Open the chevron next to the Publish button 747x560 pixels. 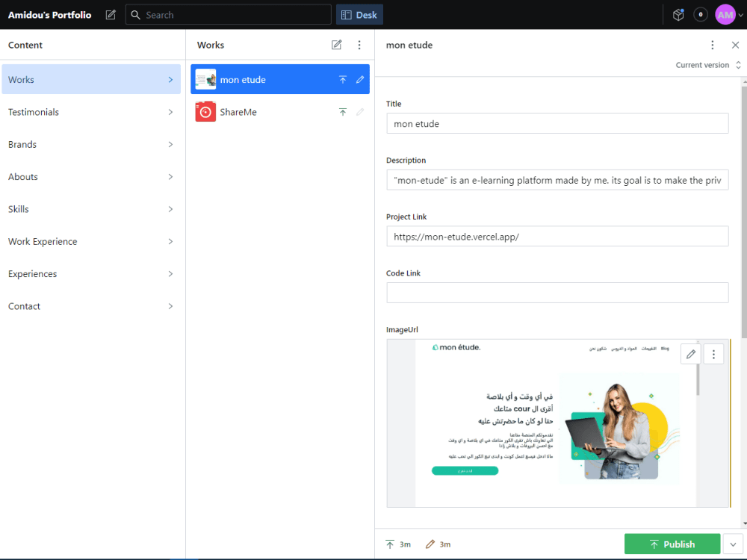(733, 544)
